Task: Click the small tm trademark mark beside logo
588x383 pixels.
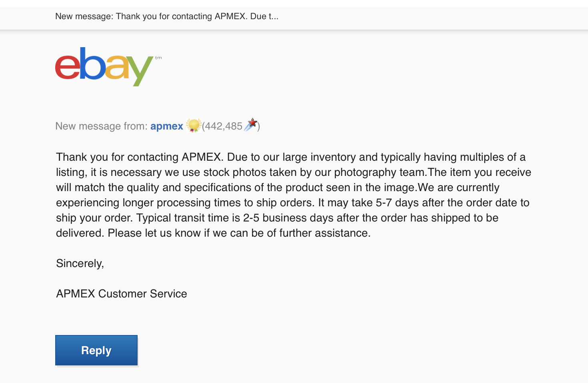Action: [158, 58]
